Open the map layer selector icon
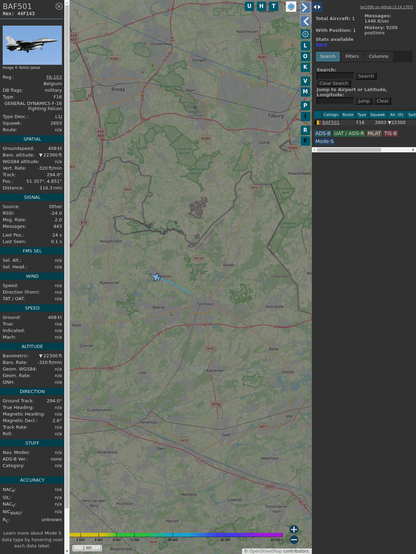416x554 pixels. (291, 7)
